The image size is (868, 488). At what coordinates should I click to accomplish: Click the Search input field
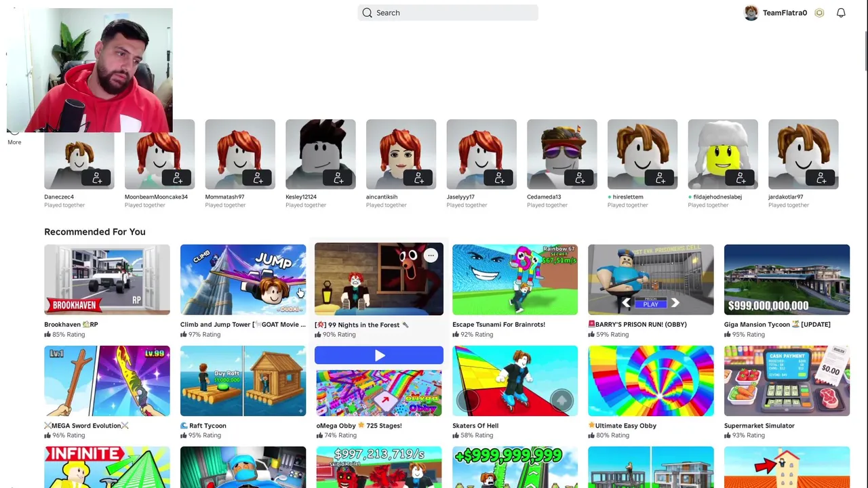pyautogui.click(x=448, y=13)
